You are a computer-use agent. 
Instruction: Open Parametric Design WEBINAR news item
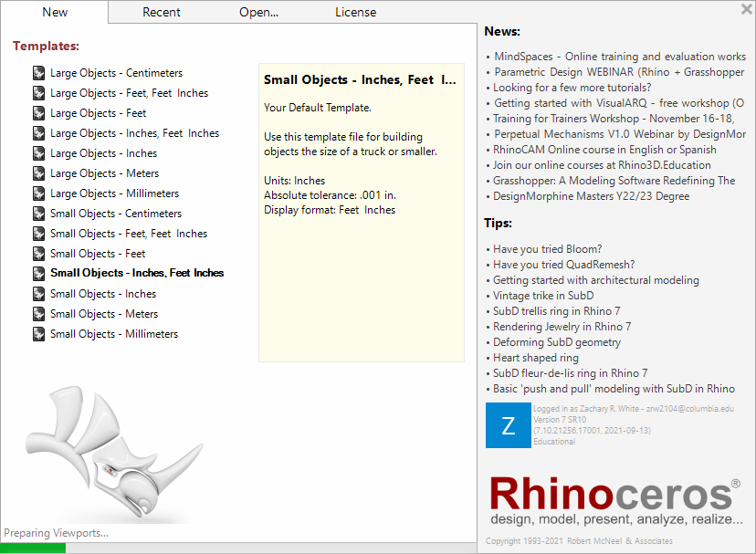pos(619,72)
